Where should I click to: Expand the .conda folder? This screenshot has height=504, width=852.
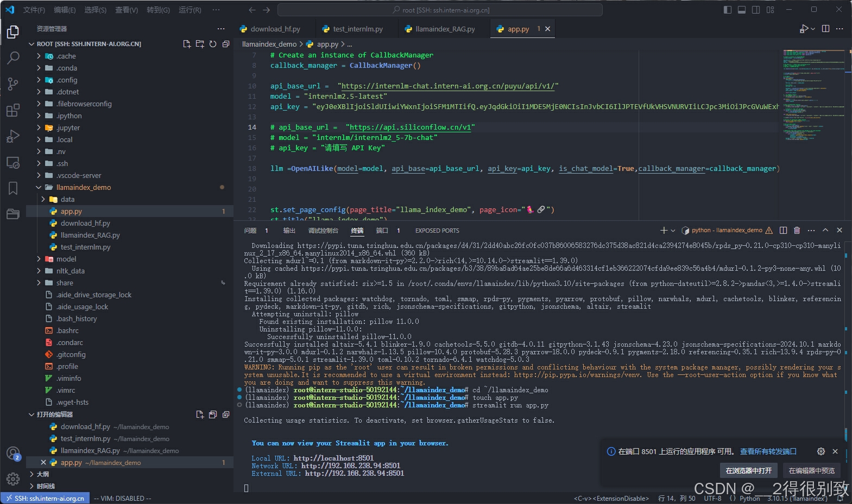coord(39,68)
